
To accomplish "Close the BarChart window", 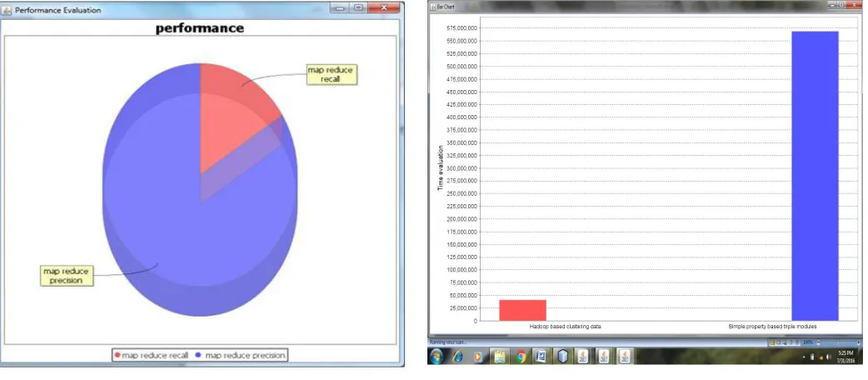I will pyautogui.click(x=855, y=4).
